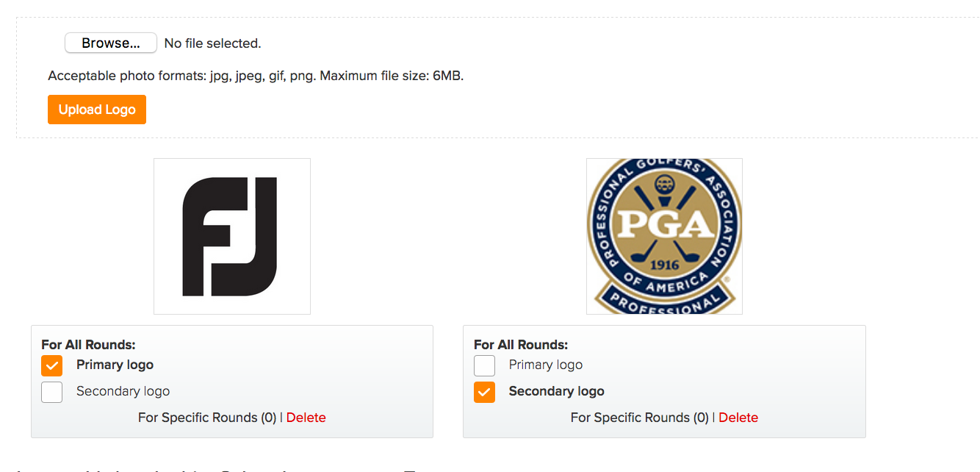This screenshot has height=472, width=980.
Task: Uncheck Primary logo checkbox for FJ logo
Action: (51, 365)
